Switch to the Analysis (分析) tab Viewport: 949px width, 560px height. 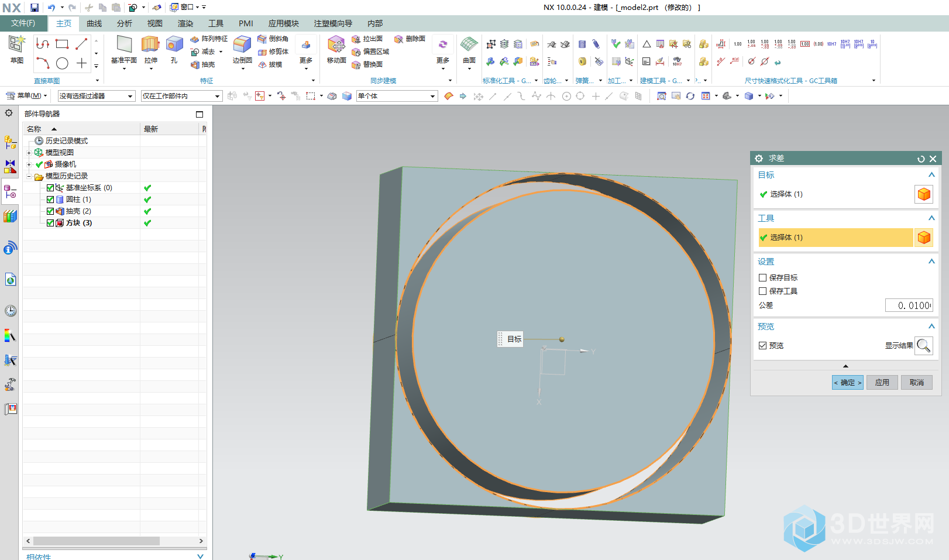pos(125,23)
